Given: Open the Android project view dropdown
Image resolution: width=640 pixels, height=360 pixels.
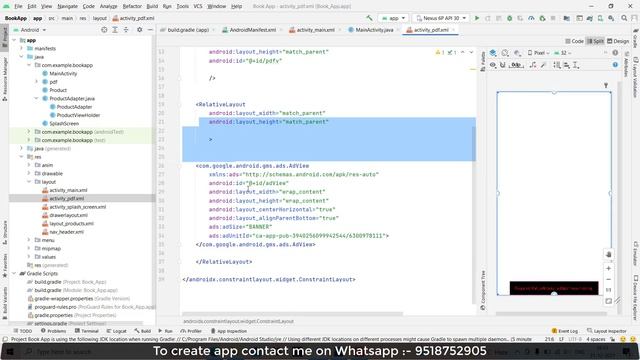Looking at the screenshot, I should click(x=30, y=30).
